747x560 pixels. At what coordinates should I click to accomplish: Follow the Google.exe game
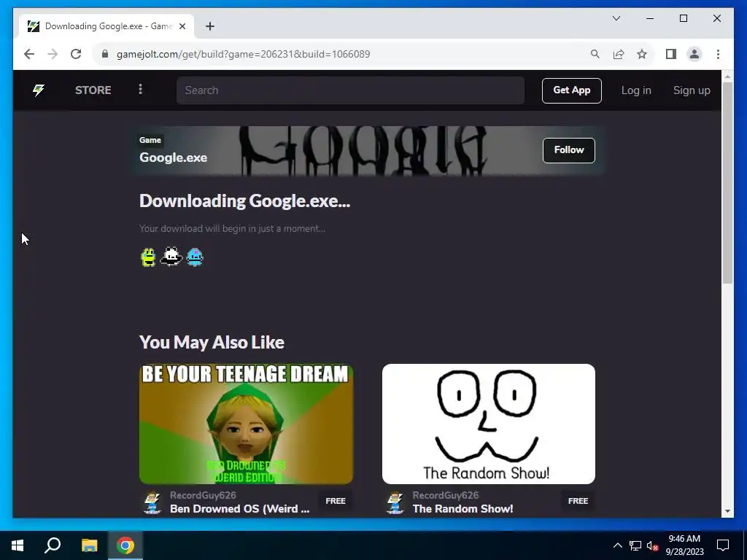click(569, 150)
